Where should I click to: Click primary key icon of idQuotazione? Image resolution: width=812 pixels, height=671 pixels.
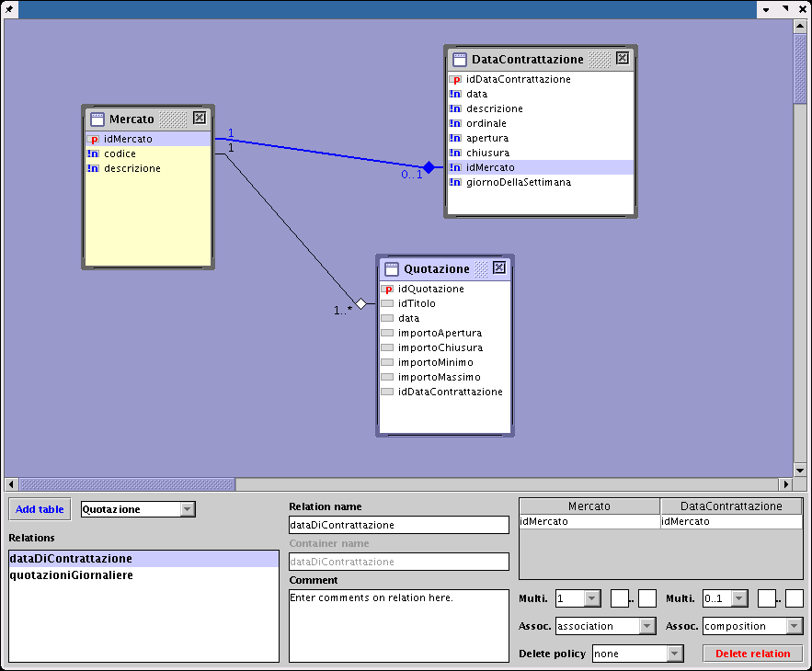click(387, 289)
